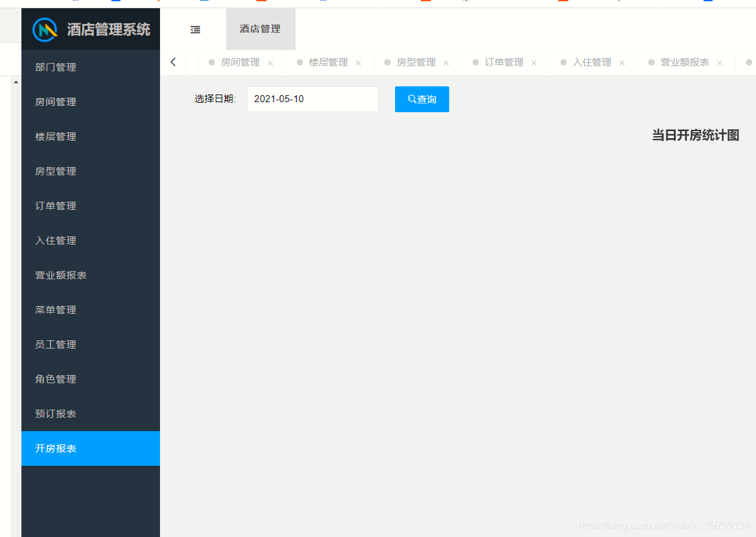Open 营业额报表 in the sidebar
The height and width of the screenshot is (537, 756).
pos(91,275)
